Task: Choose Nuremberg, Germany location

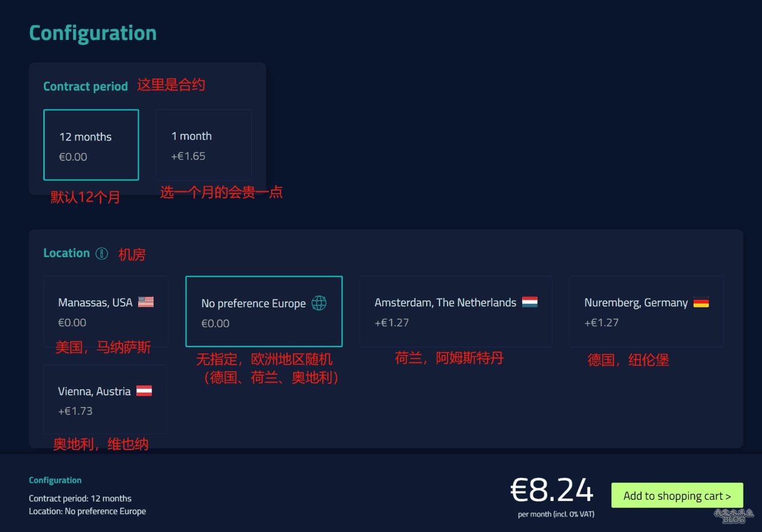Action: click(x=647, y=311)
